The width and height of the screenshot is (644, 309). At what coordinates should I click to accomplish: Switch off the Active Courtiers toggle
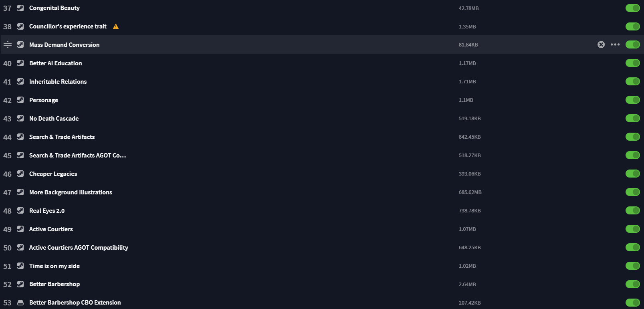[632, 229]
